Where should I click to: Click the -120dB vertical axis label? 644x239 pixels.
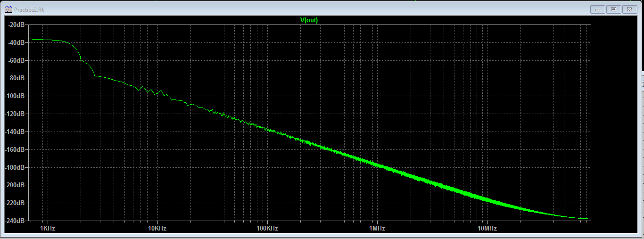[x=15, y=114]
